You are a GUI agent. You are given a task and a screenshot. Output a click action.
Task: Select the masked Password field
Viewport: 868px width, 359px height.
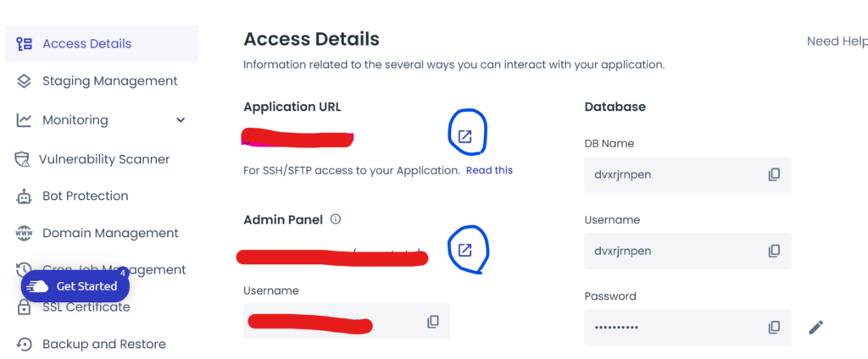(687, 328)
